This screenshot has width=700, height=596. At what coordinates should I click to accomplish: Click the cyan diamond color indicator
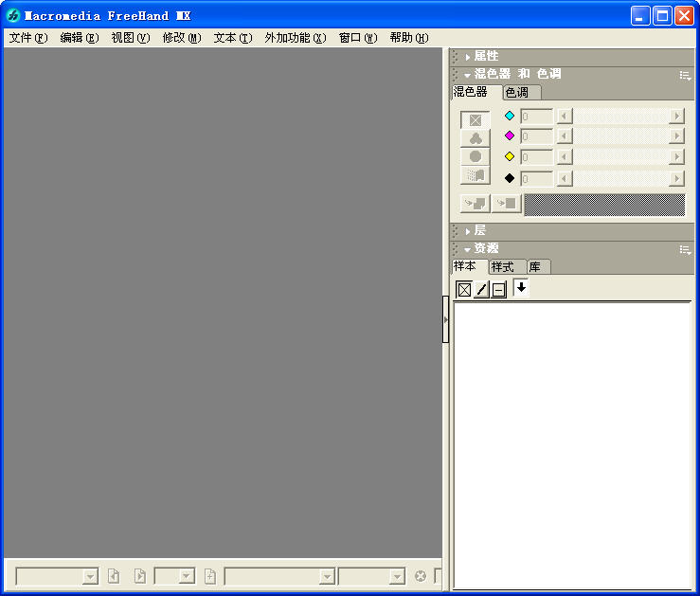510,117
